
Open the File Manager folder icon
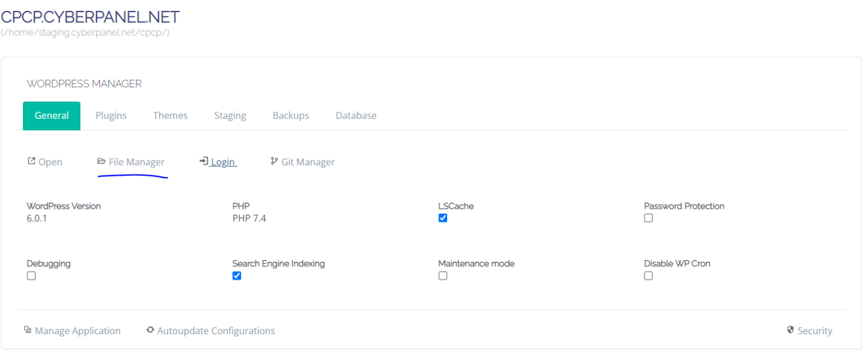point(101,161)
